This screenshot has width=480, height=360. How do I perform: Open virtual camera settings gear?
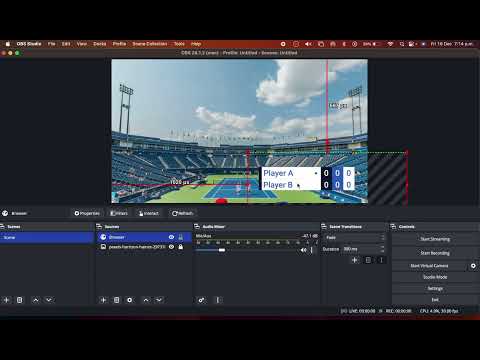coord(473,266)
